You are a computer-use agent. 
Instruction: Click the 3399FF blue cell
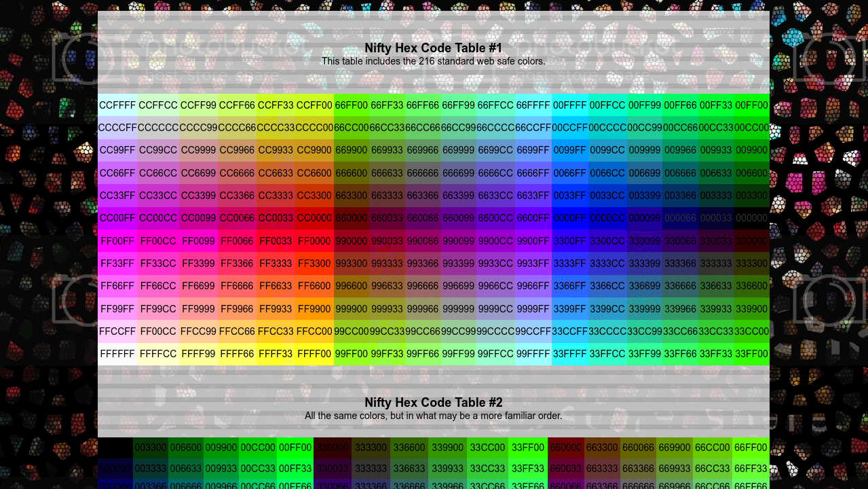click(x=569, y=309)
